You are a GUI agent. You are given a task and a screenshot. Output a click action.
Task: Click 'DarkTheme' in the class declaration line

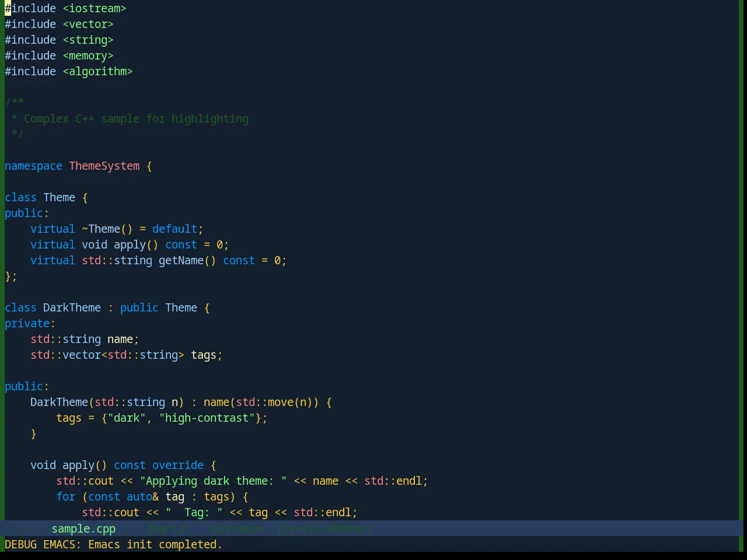72,307
